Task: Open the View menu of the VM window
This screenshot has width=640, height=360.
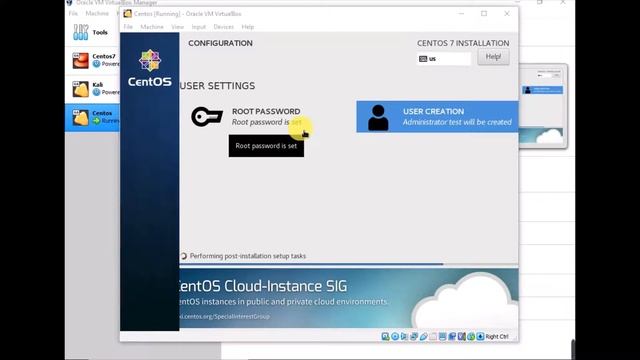Action: coord(177,27)
